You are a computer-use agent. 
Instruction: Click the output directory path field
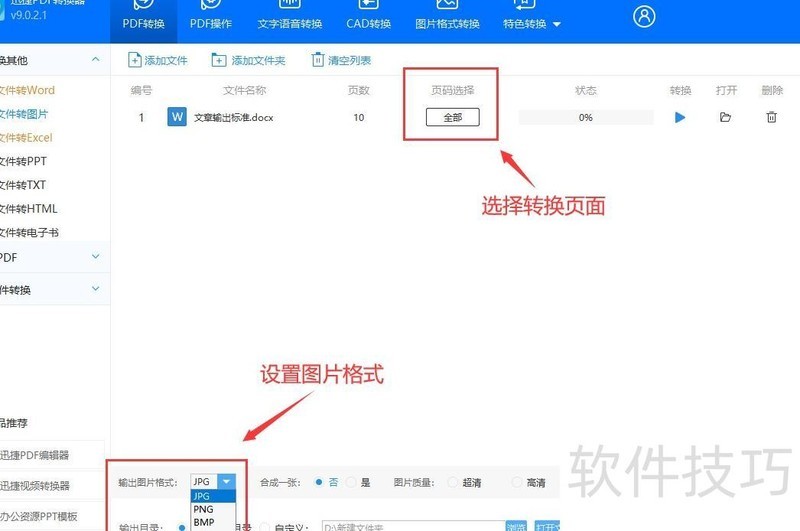(414, 526)
